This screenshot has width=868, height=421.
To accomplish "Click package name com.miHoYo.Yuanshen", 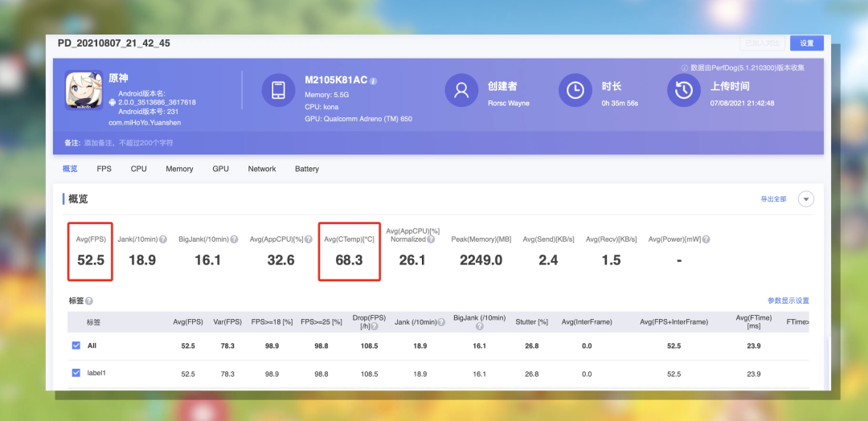I will [145, 123].
